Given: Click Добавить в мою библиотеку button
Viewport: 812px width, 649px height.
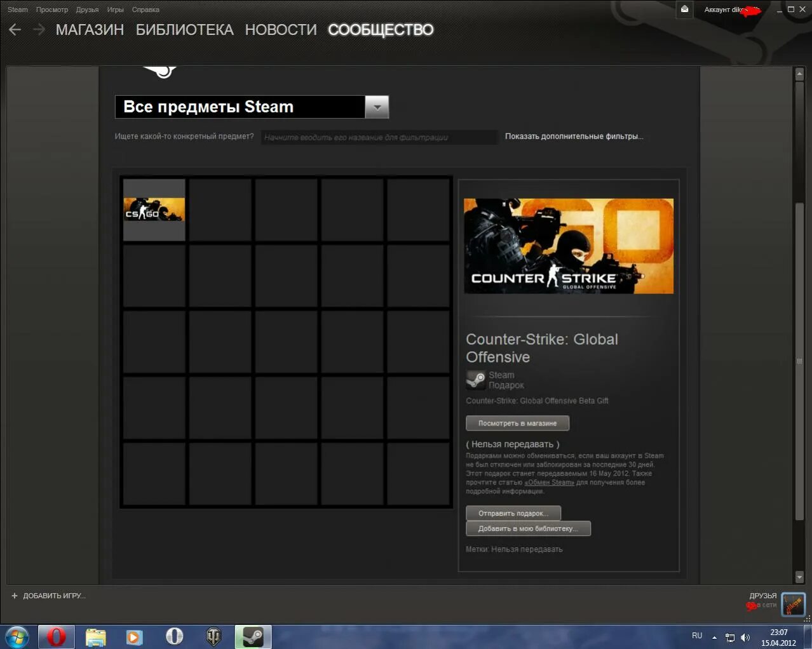Looking at the screenshot, I should point(528,528).
